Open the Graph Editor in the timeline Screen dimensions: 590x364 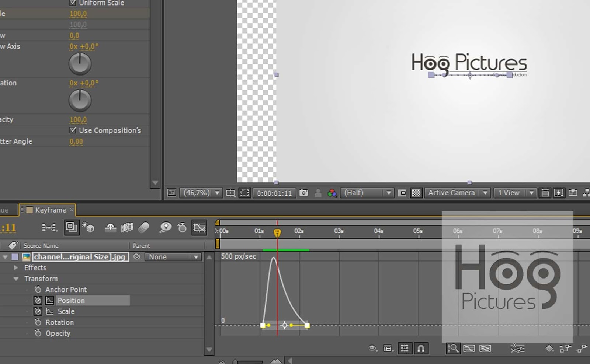pos(199,228)
